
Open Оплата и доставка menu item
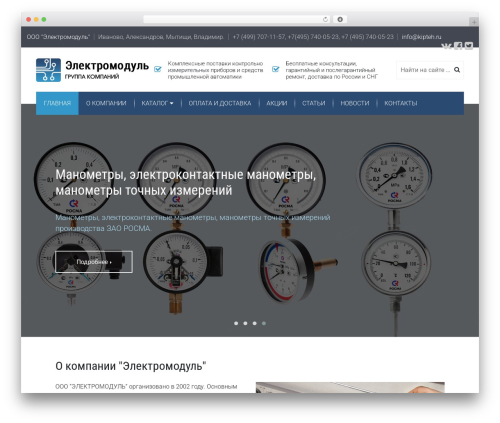[x=220, y=103]
